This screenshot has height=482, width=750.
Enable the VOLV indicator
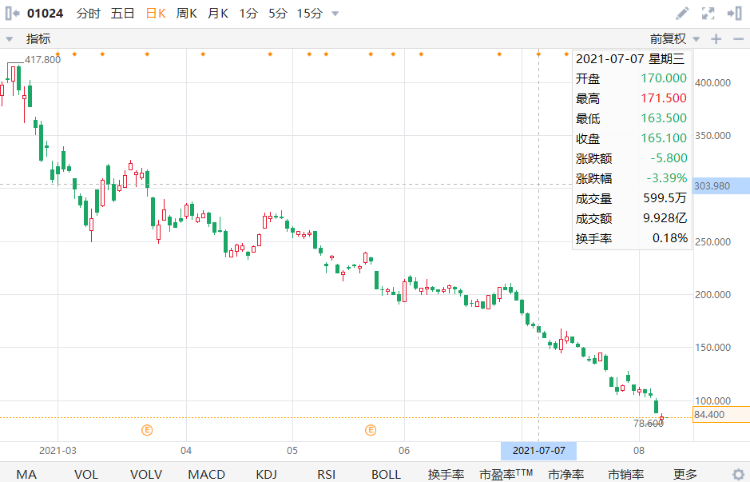point(146,474)
